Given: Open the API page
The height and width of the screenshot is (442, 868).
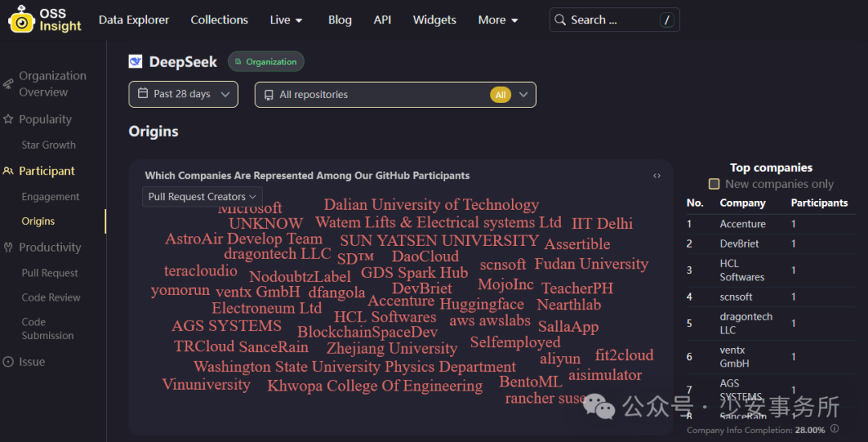Looking at the screenshot, I should click(x=383, y=20).
